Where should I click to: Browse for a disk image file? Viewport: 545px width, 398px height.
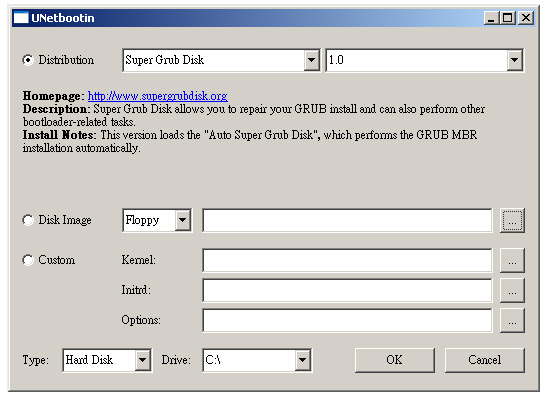(512, 220)
